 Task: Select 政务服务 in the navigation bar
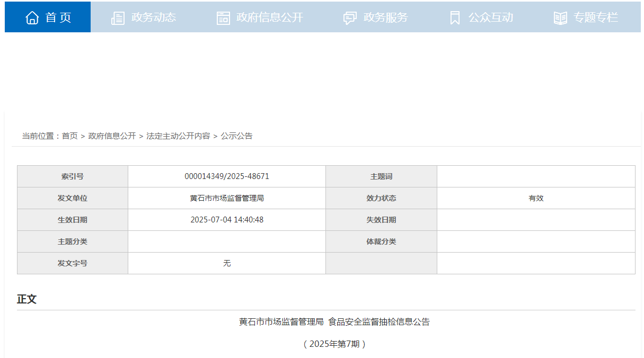[x=375, y=17]
